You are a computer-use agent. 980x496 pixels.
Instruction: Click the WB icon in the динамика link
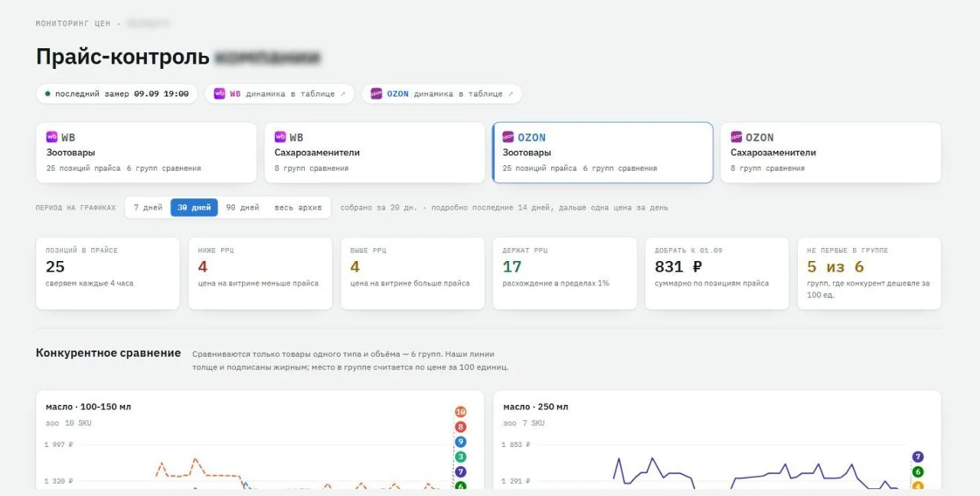(x=220, y=93)
